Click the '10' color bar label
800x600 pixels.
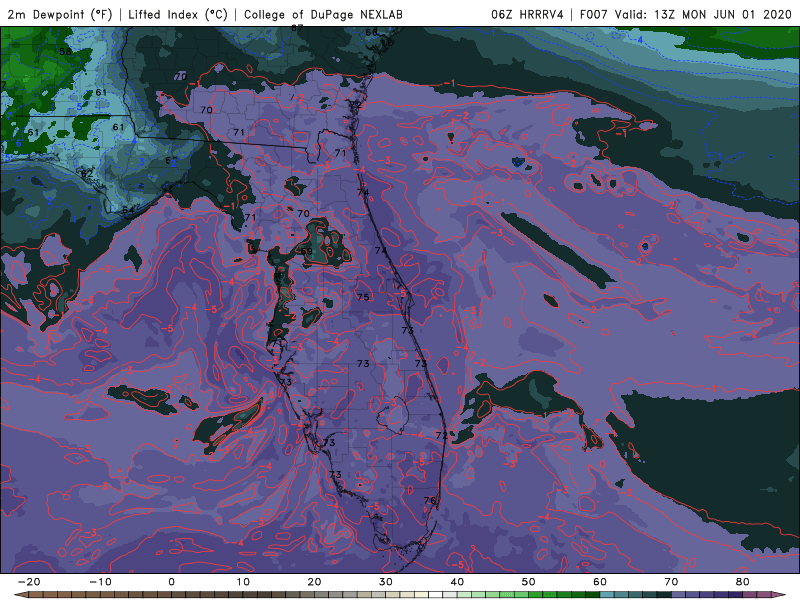tap(243, 582)
